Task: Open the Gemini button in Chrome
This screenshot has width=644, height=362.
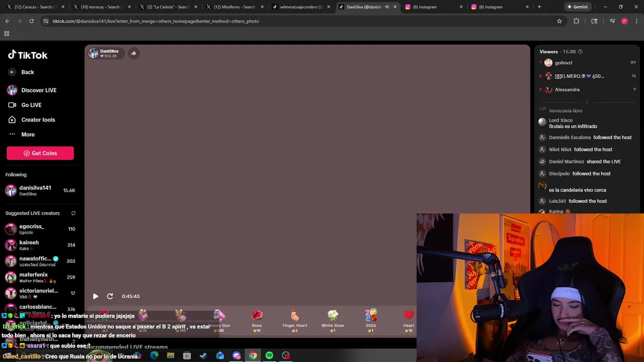Action: click(x=577, y=7)
